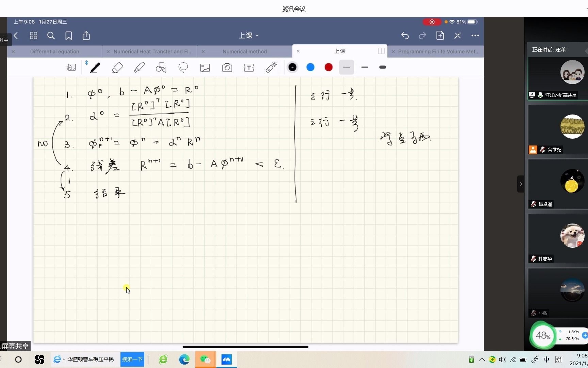Undo the last stroke
Viewport: 588px width, 368px height.
[x=405, y=35]
